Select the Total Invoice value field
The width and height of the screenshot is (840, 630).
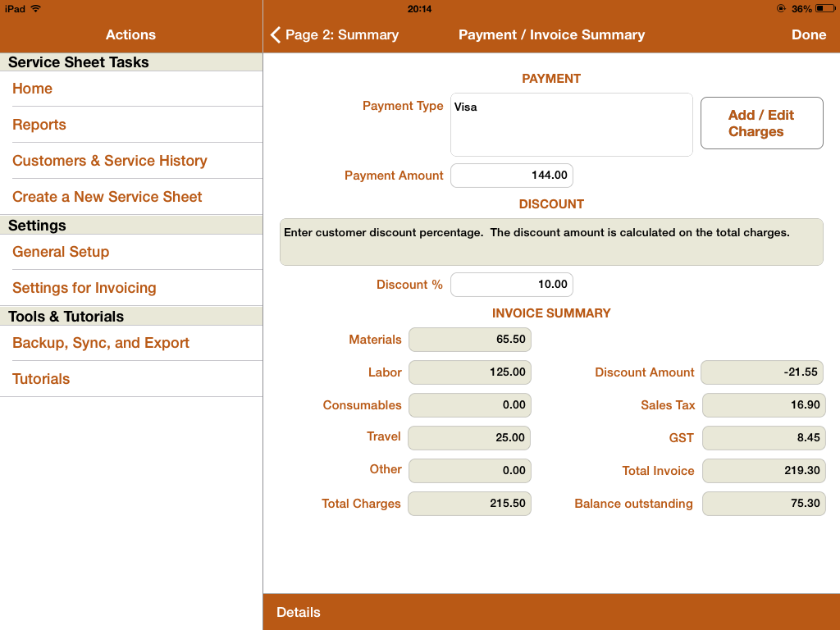(x=762, y=471)
